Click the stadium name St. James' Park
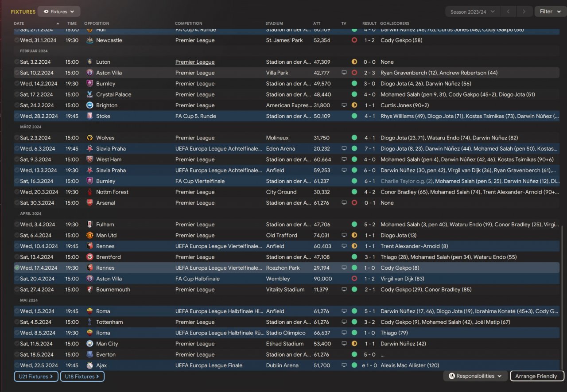Viewport: 567px width, 392px height. point(284,40)
